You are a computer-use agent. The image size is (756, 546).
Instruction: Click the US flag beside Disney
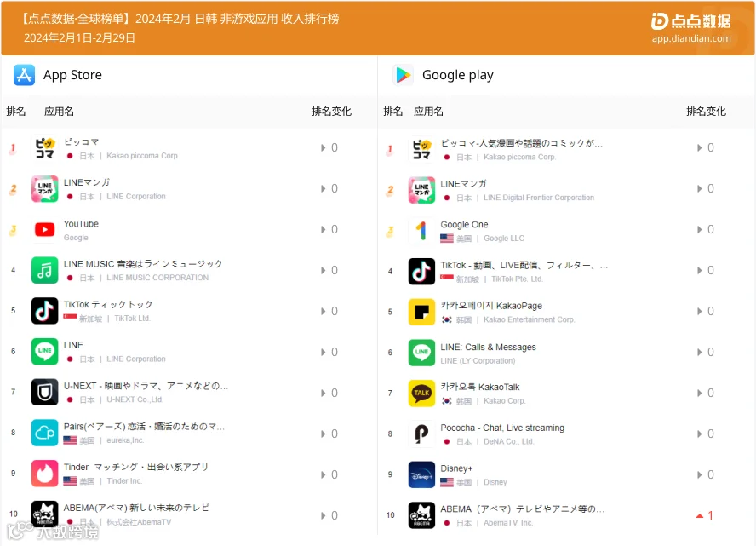point(447,482)
